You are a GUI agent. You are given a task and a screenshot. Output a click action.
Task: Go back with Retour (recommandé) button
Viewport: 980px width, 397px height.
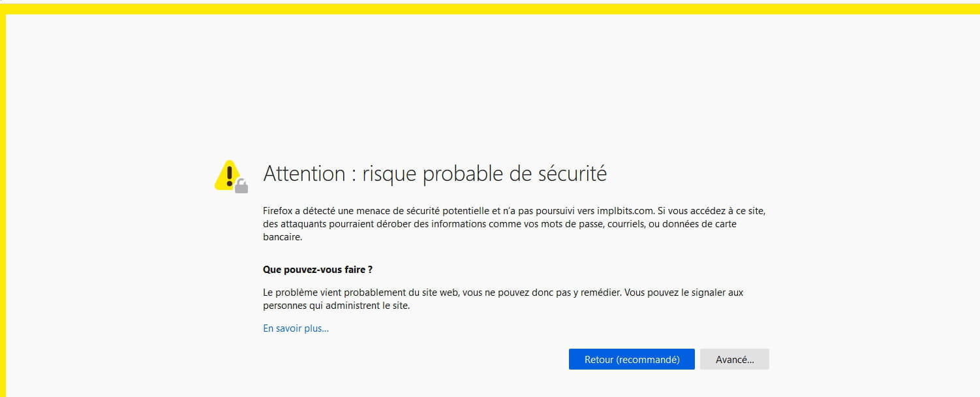tap(632, 359)
